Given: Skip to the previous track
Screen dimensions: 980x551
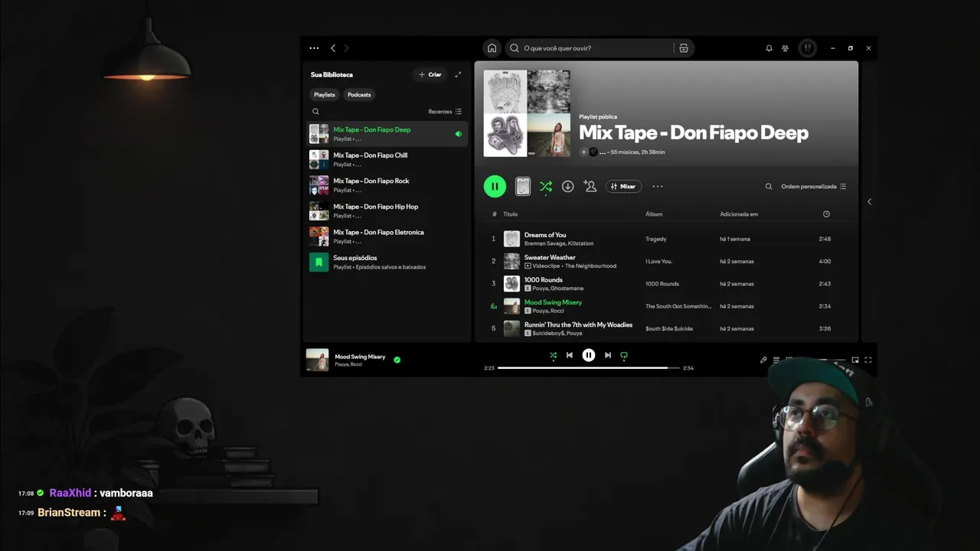Looking at the screenshot, I should tap(570, 355).
